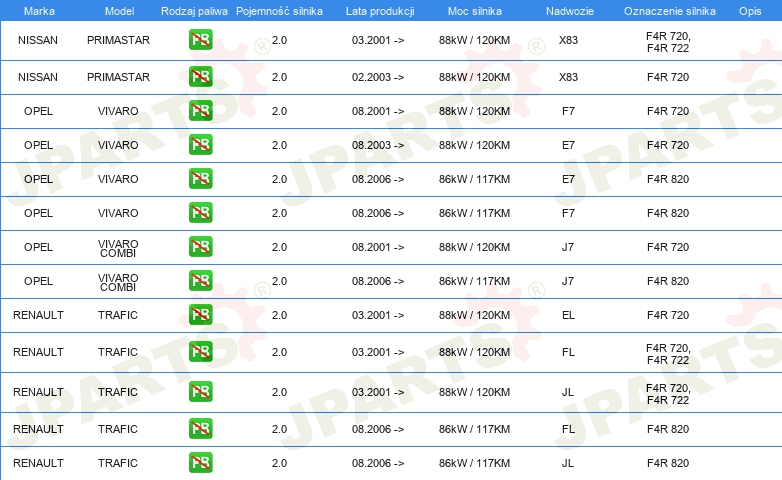Click the Marka column header
Viewport: 782px width, 480px height.
tap(39, 11)
